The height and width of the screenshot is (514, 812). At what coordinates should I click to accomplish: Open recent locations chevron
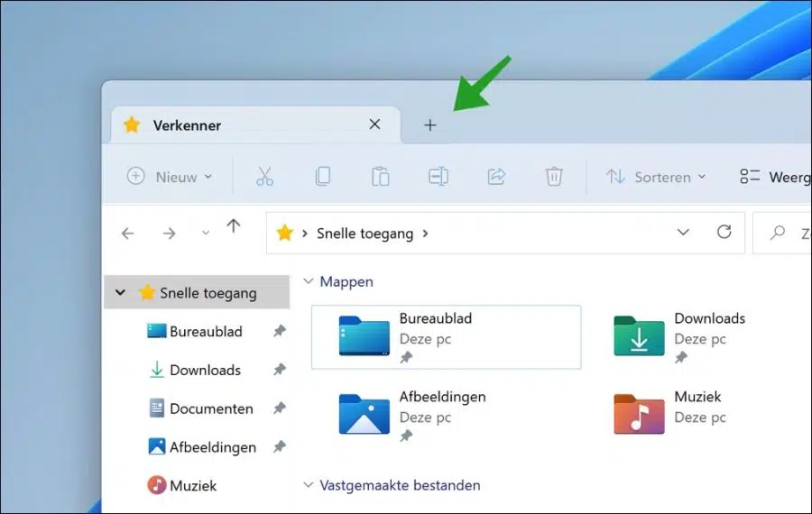(x=206, y=233)
